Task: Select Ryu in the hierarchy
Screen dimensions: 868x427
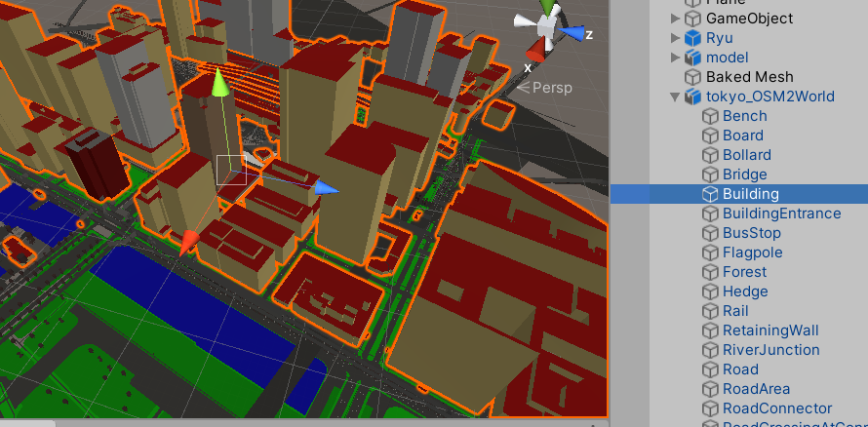Action: point(719,38)
